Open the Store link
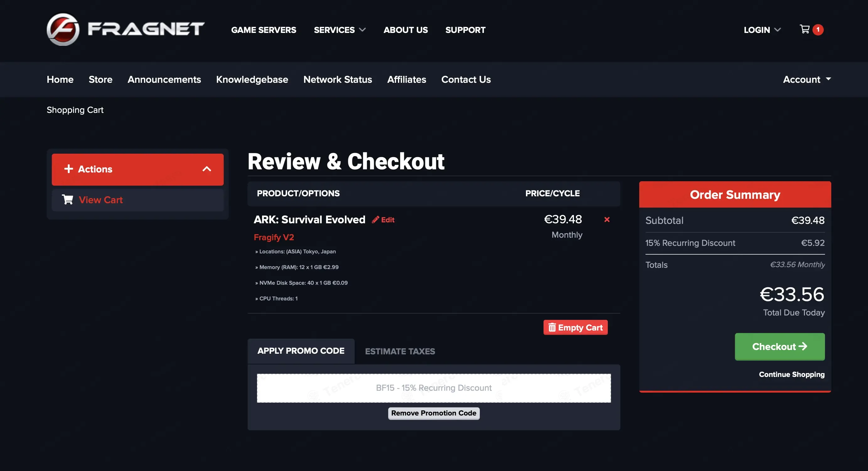 point(100,79)
